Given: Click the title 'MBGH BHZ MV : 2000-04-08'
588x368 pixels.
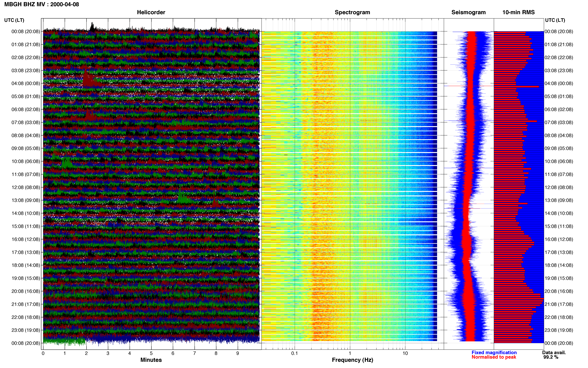Looking at the screenshot, I should click(x=42, y=4).
